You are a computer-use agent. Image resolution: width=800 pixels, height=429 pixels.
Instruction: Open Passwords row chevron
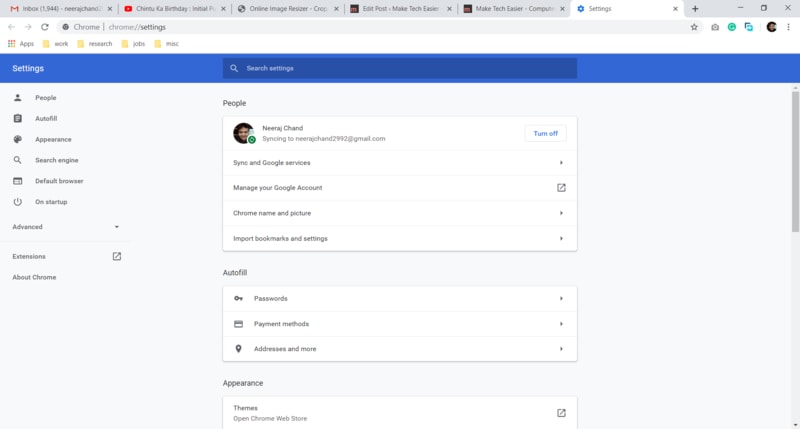(561, 298)
